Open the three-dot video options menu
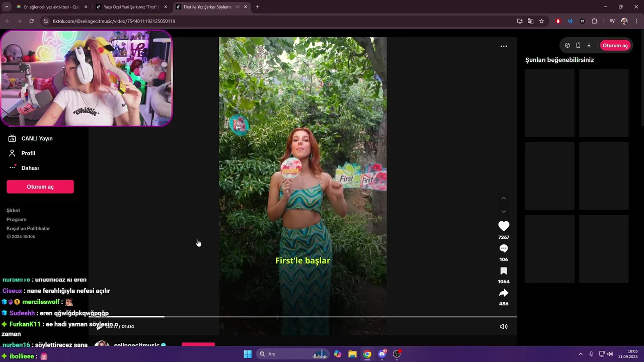 [x=504, y=46]
